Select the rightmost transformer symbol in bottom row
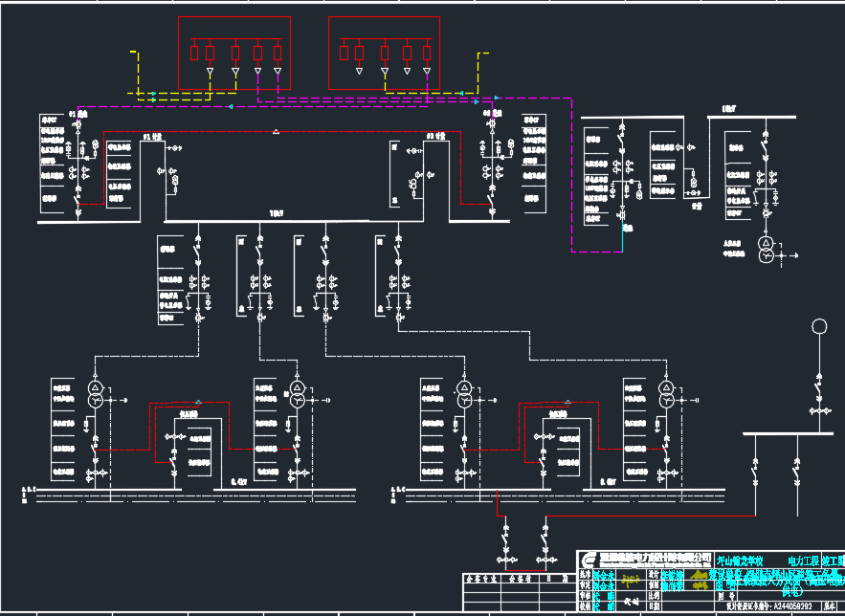Viewport: 845px width, 616px height. pos(667,394)
